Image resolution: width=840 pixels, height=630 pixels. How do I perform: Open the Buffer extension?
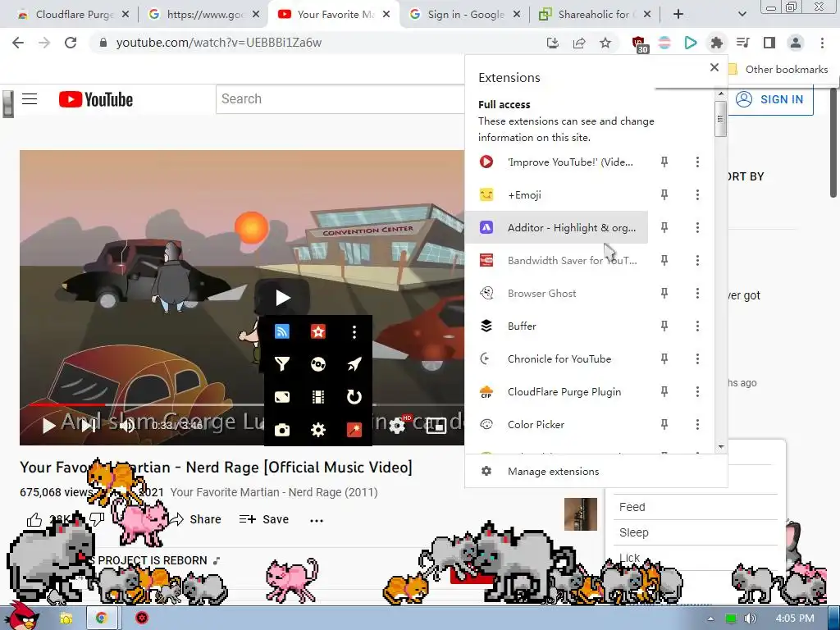pos(557,326)
